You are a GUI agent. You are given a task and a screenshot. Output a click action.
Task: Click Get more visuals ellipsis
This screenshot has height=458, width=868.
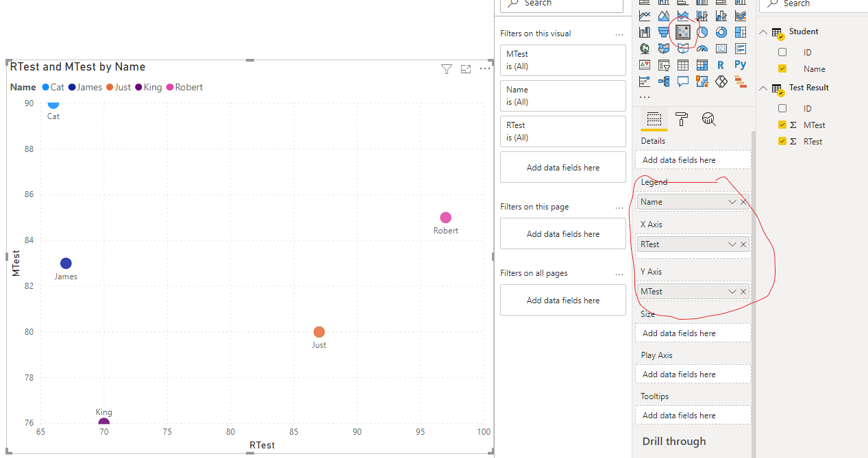tap(645, 97)
